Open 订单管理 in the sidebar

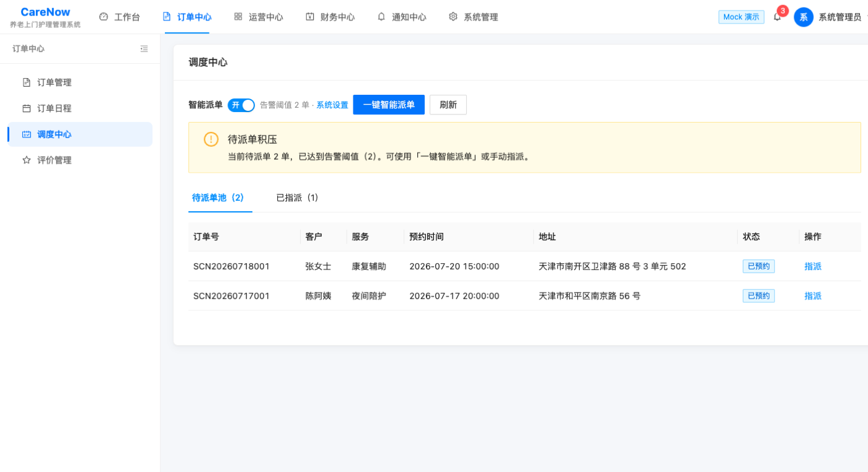pos(80,82)
